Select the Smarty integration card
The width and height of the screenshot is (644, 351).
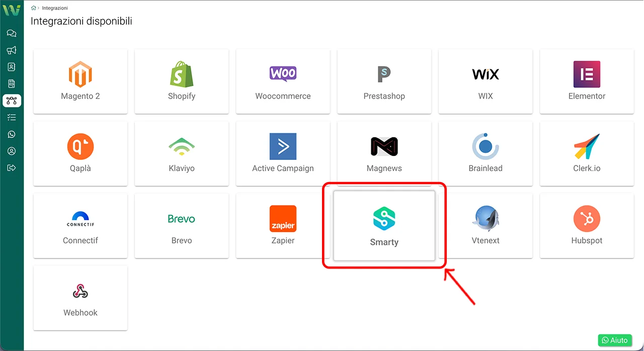(x=384, y=226)
